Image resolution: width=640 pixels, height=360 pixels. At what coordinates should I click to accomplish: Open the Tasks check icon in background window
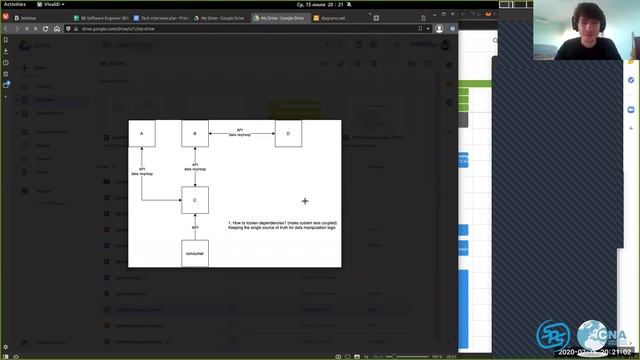631,80
